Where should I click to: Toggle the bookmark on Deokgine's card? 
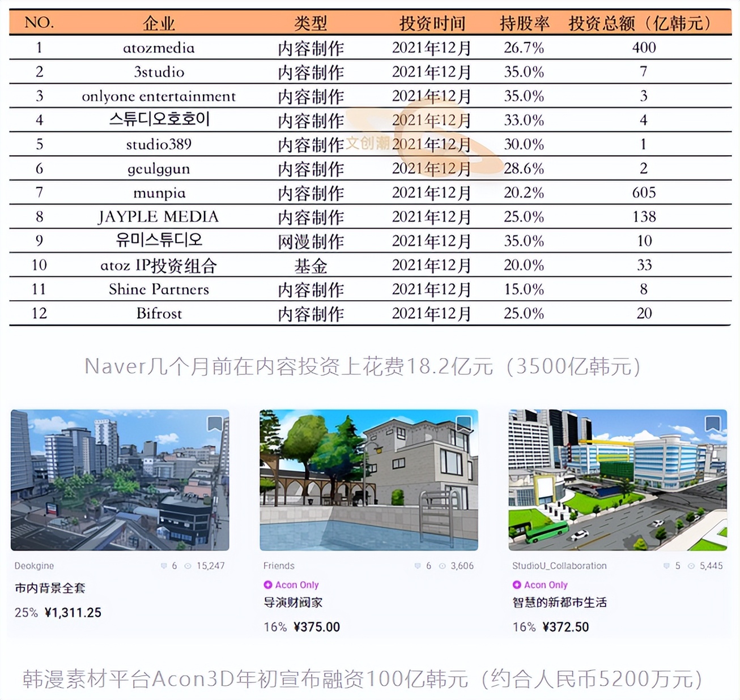[215, 424]
